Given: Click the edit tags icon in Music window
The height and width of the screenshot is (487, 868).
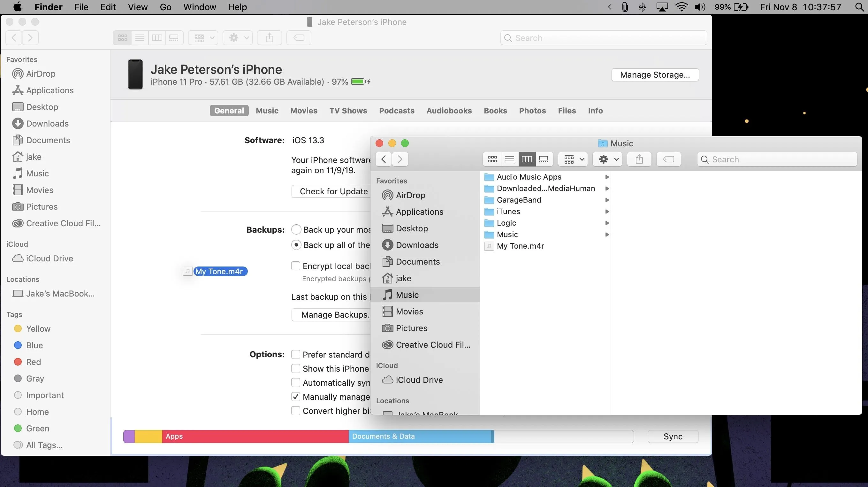Looking at the screenshot, I should pyautogui.click(x=668, y=159).
